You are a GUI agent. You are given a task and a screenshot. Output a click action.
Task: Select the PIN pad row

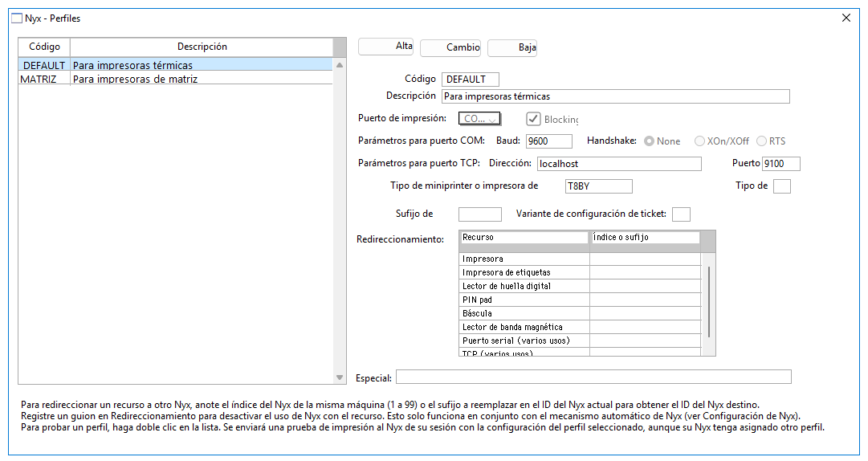pos(581,300)
